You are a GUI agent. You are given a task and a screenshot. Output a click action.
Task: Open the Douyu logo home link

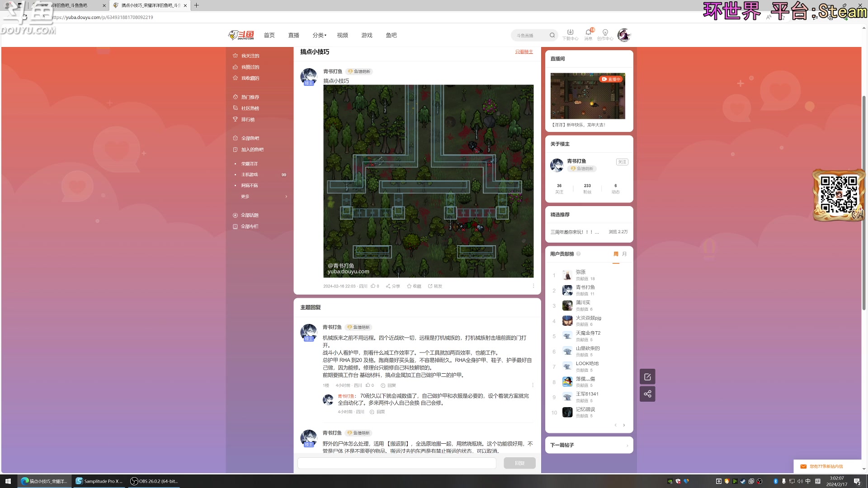tap(241, 35)
